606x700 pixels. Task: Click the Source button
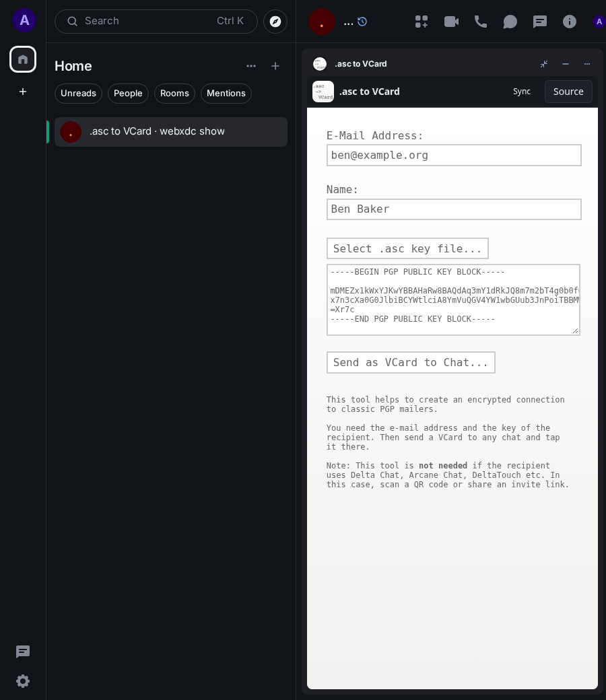click(x=568, y=92)
